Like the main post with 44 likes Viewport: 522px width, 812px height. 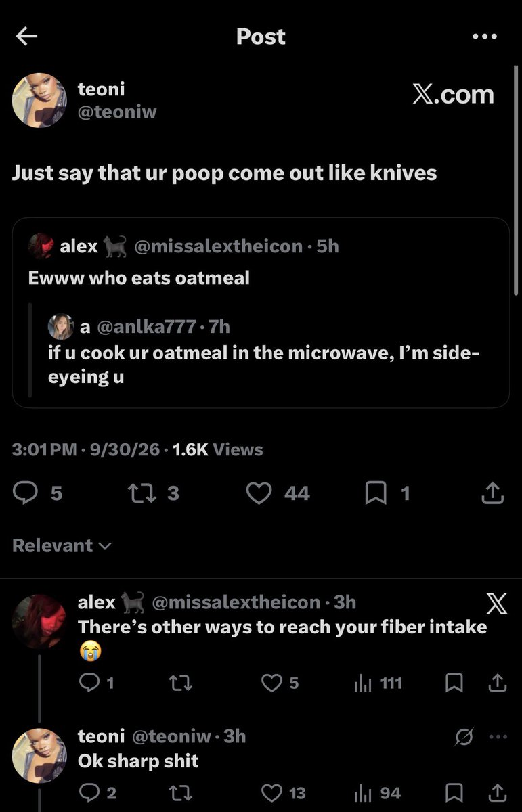278,494
